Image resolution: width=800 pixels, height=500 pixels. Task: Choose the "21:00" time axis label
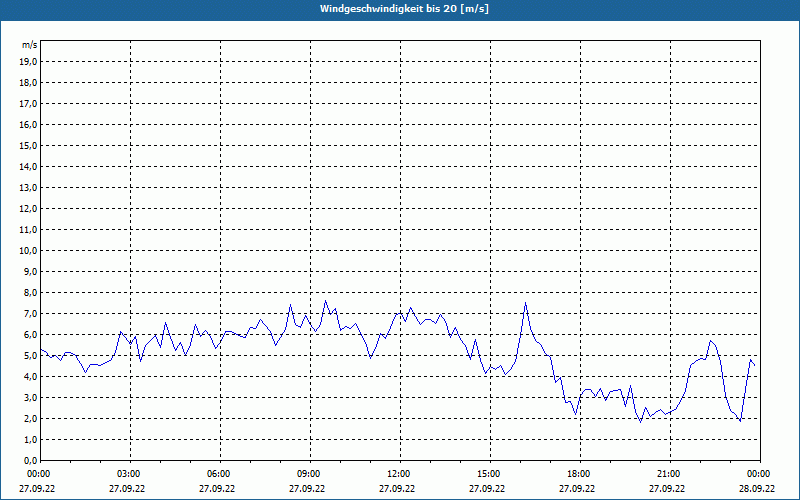[668, 474]
